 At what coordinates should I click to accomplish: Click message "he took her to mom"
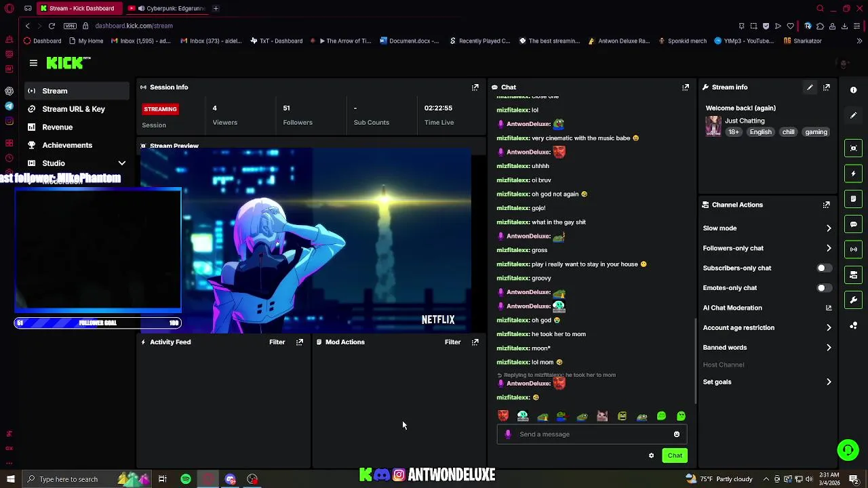[558, 334]
